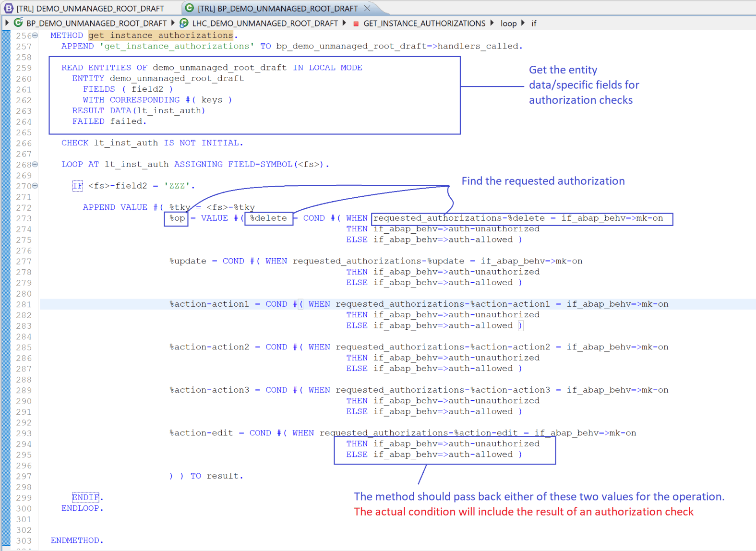Expand dropdown arrow after GET_INSTANCE_AUTHORIZATIONS breadcrumb

pos(492,23)
